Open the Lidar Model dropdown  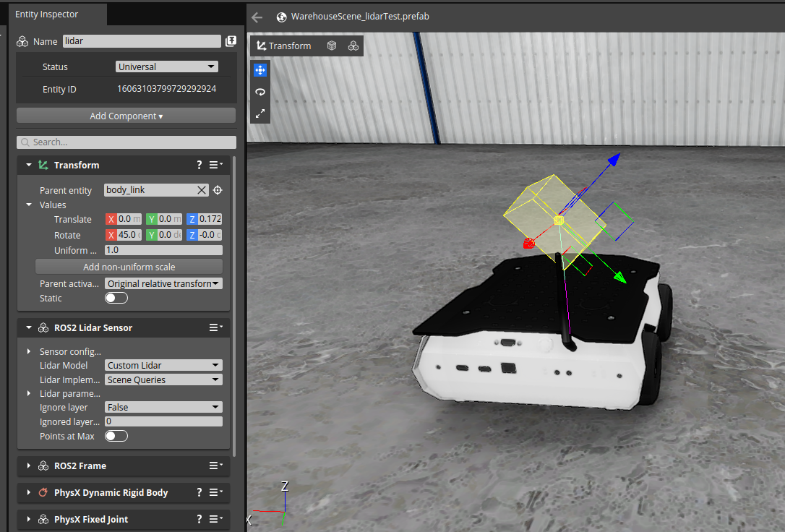tap(163, 365)
